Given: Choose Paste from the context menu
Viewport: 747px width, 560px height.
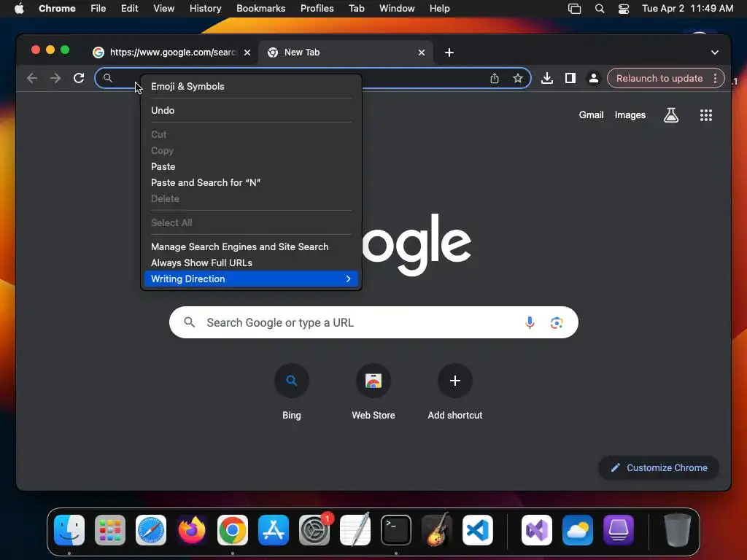Looking at the screenshot, I should click(x=251, y=167).
